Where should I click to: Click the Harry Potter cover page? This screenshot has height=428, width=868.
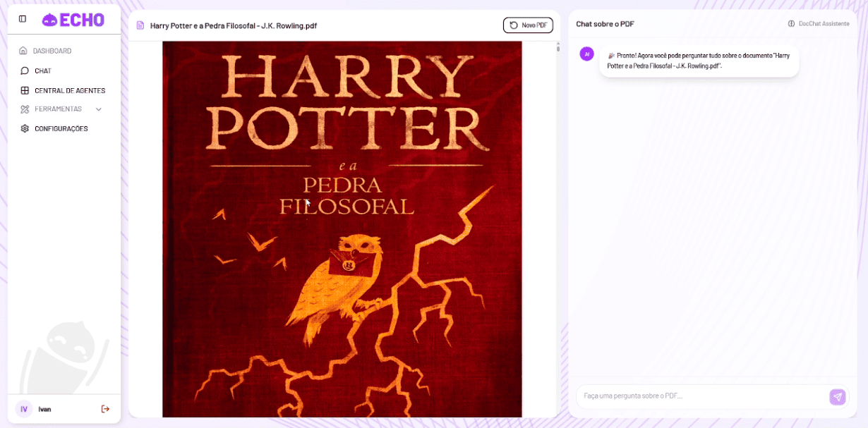click(x=342, y=229)
